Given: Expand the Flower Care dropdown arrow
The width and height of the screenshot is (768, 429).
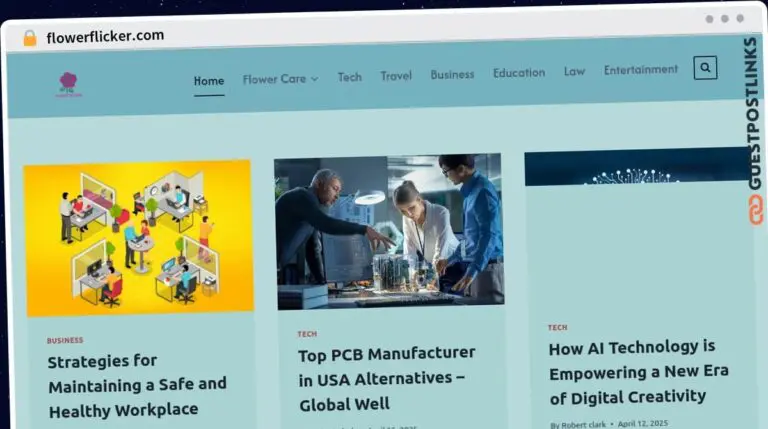Looking at the screenshot, I should [x=315, y=79].
